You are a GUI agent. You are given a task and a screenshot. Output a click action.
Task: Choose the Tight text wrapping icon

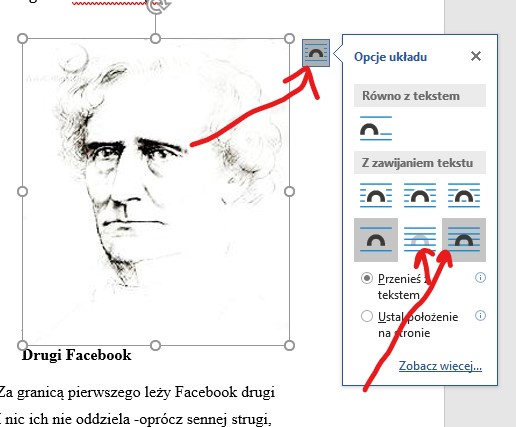pos(420,195)
